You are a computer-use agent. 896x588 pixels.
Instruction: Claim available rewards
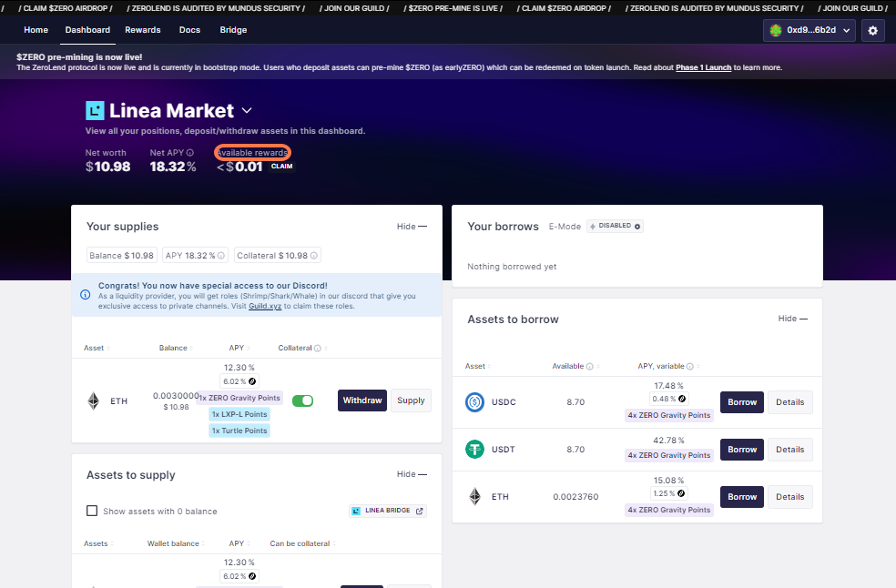pyautogui.click(x=281, y=167)
